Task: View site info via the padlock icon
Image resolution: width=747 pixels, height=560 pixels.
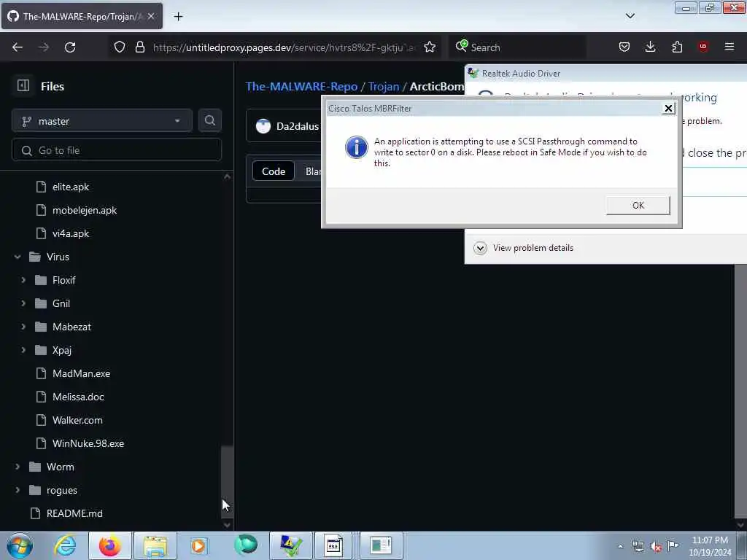Action: pyautogui.click(x=139, y=47)
